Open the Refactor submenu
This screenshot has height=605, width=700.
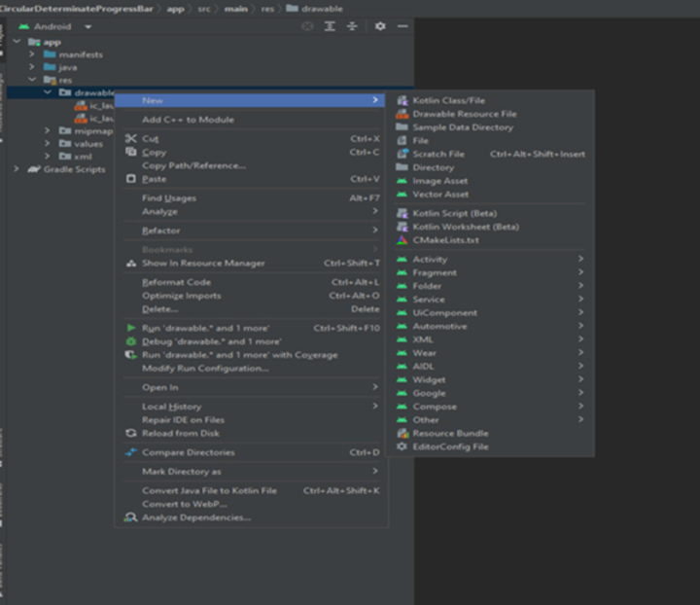pyautogui.click(x=252, y=231)
